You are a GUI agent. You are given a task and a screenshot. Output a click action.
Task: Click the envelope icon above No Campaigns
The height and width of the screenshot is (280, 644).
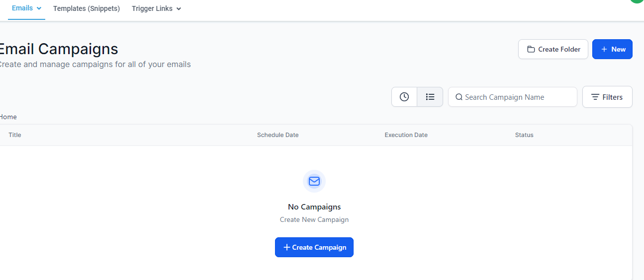(x=314, y=181)
